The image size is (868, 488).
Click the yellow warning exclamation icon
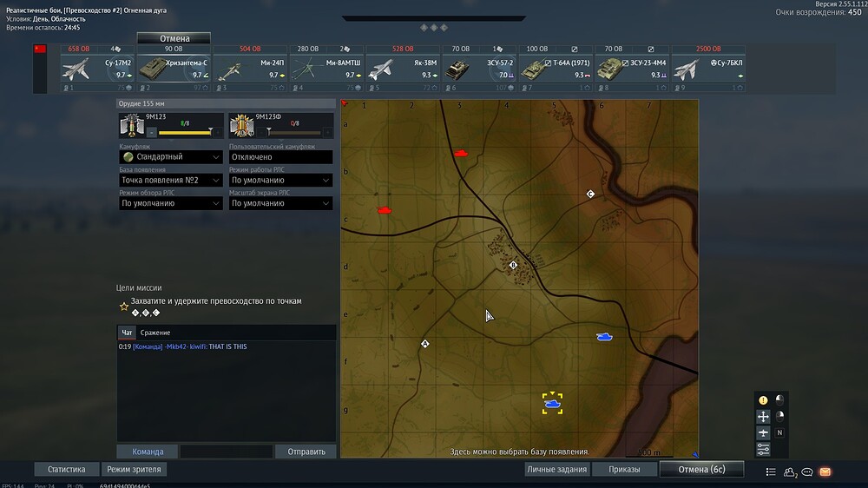[763, 400]
